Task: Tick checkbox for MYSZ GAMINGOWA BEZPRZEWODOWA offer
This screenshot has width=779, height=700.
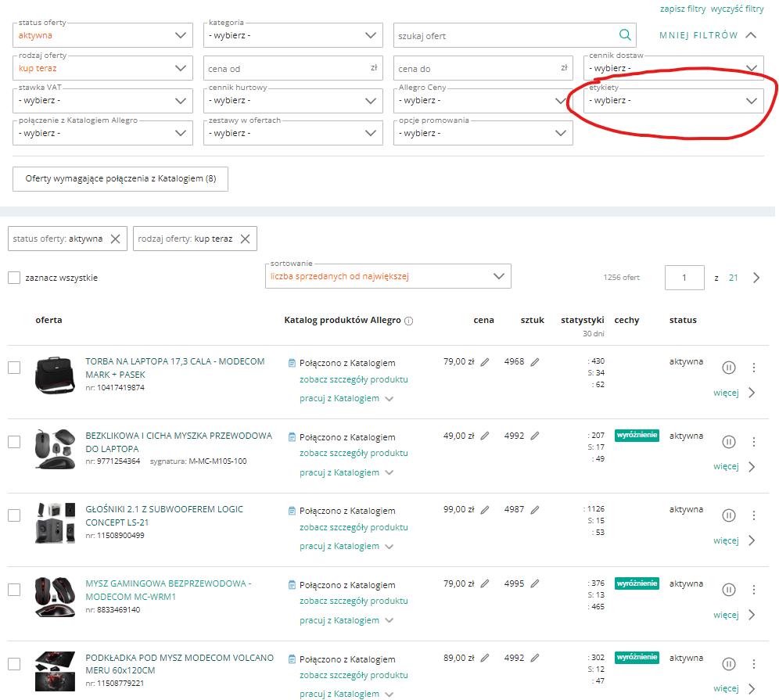Action: (14, 589)
